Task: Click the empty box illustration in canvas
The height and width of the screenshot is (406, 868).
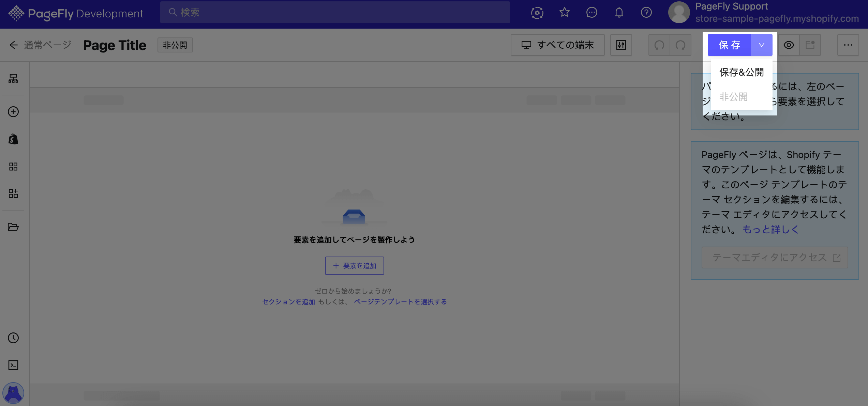Action: tap(354, 207)
